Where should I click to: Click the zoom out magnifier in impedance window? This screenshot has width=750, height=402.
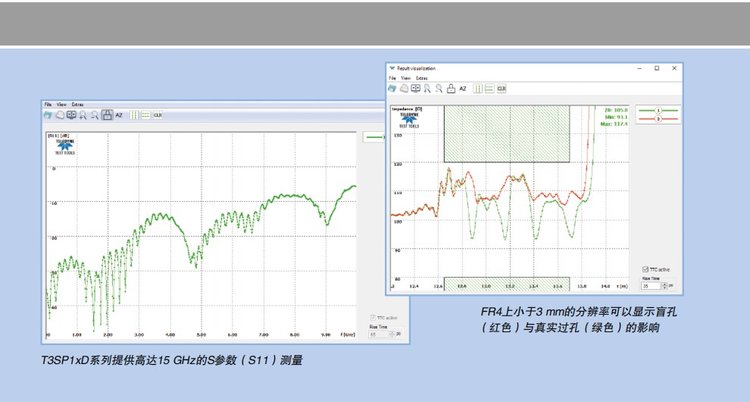[x=438, y=88]
